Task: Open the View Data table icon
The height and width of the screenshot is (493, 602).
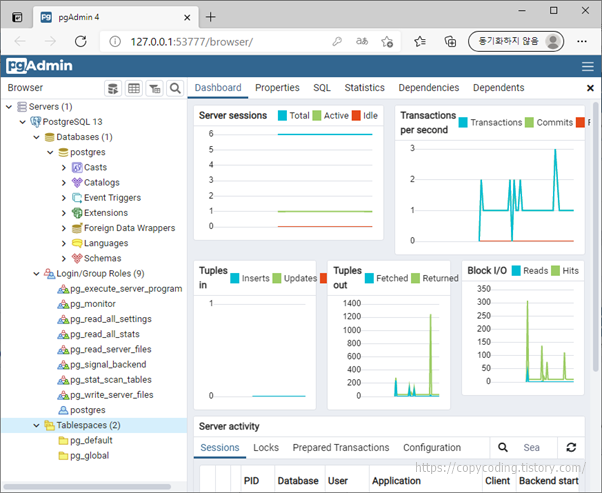Action: 134,88
